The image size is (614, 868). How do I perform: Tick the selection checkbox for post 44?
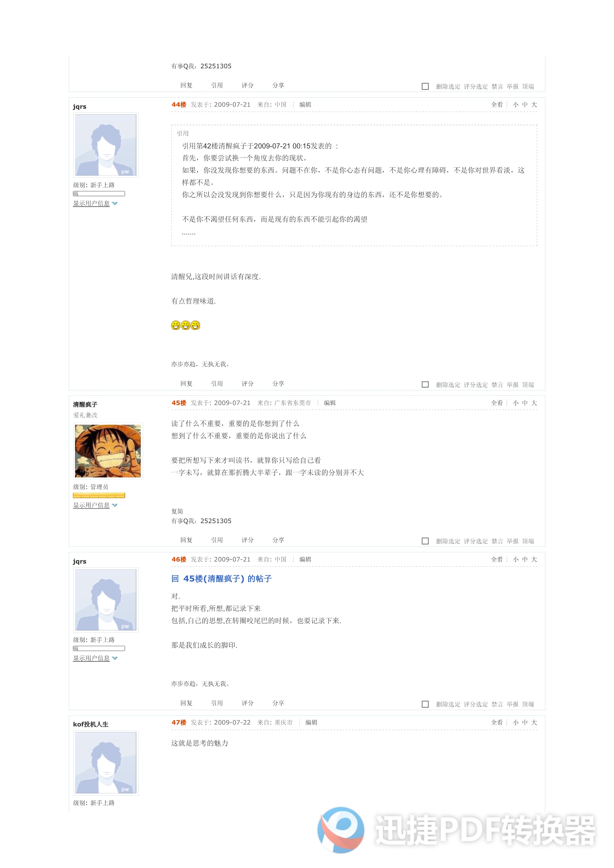pos(425,385)
